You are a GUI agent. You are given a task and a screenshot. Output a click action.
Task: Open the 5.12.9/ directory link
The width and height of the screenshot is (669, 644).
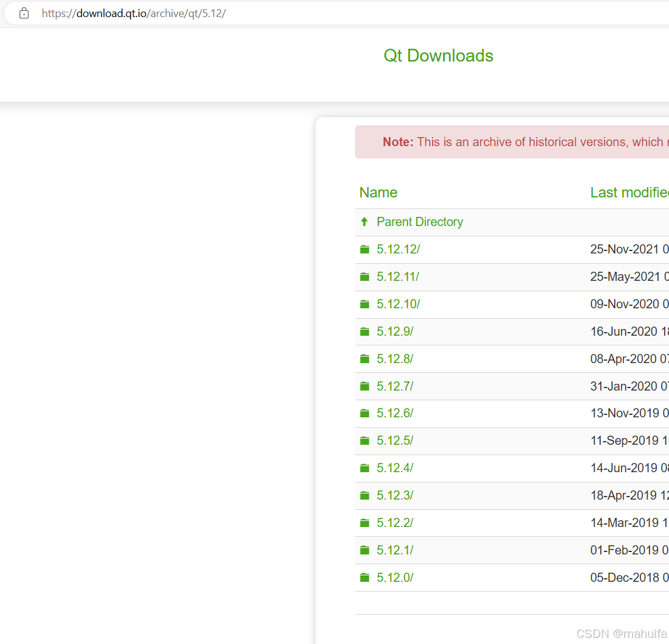click(x=395, y=331)
